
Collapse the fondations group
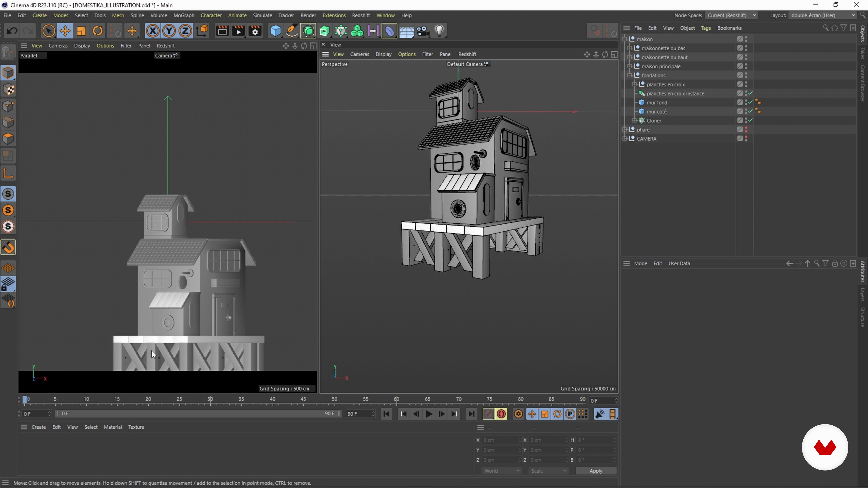630,75
